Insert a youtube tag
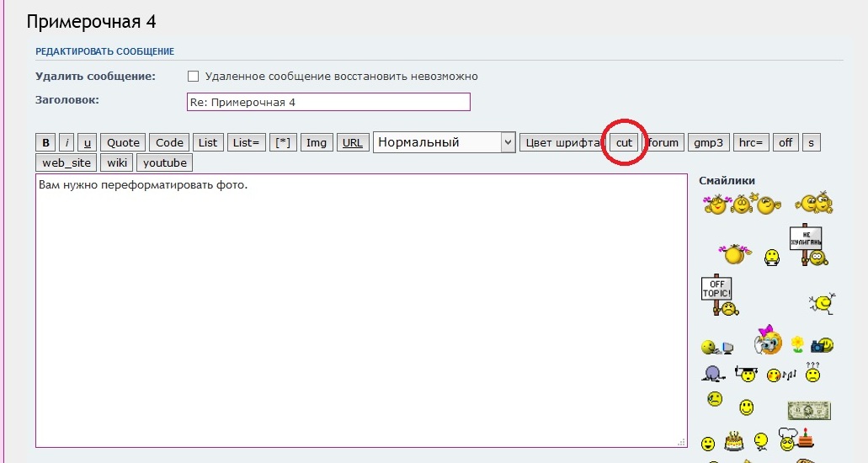 [x=164, y=162]
